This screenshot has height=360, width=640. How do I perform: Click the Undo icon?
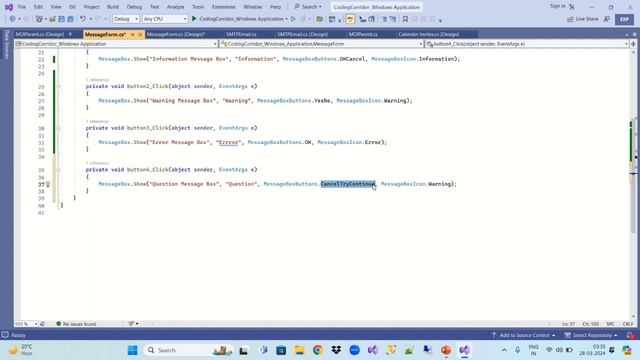click(x=83, y=19)
